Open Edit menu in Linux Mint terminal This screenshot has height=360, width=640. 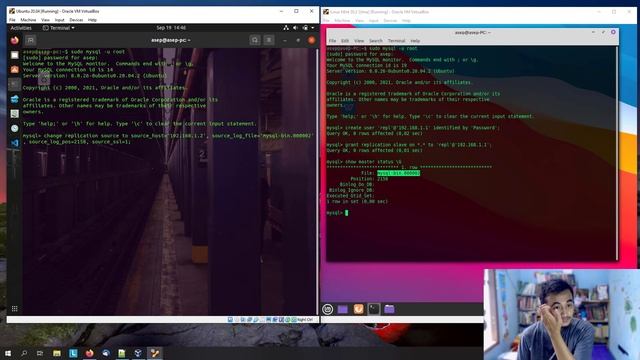coord(345,41)
